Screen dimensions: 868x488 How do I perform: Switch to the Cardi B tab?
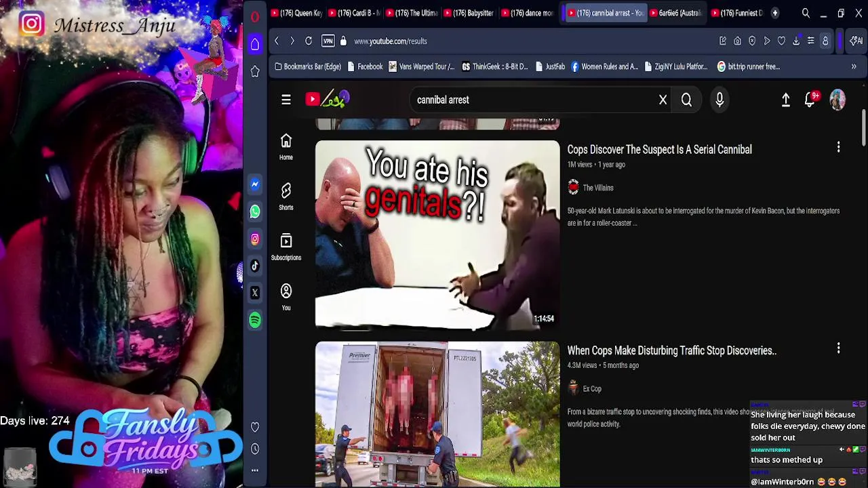(x=353, y=13)
